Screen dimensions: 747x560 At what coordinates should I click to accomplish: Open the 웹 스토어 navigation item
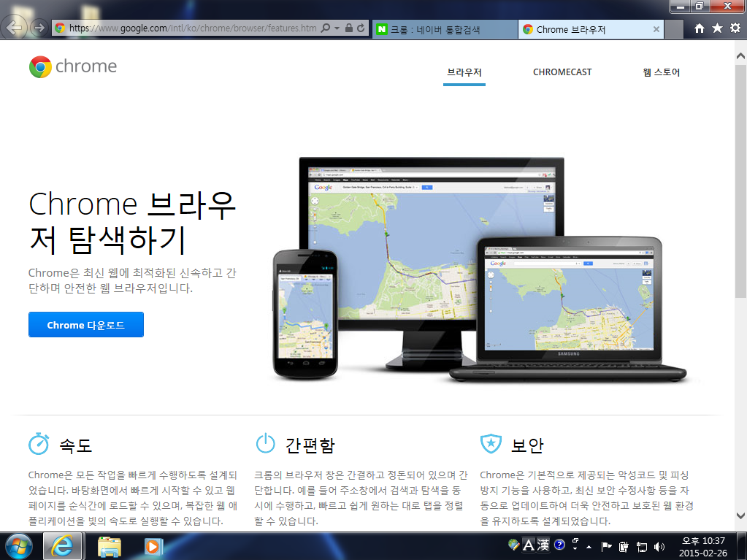point(662,72)
